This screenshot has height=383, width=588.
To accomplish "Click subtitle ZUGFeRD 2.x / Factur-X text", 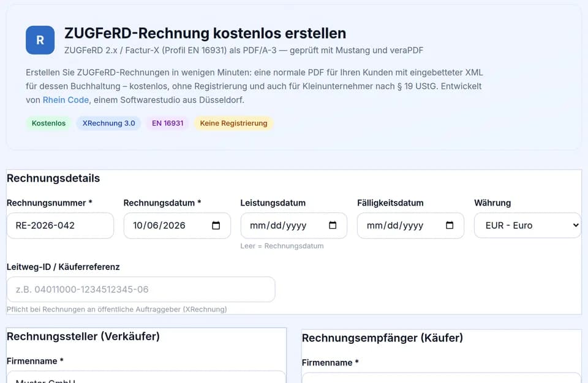I will 244,50.
